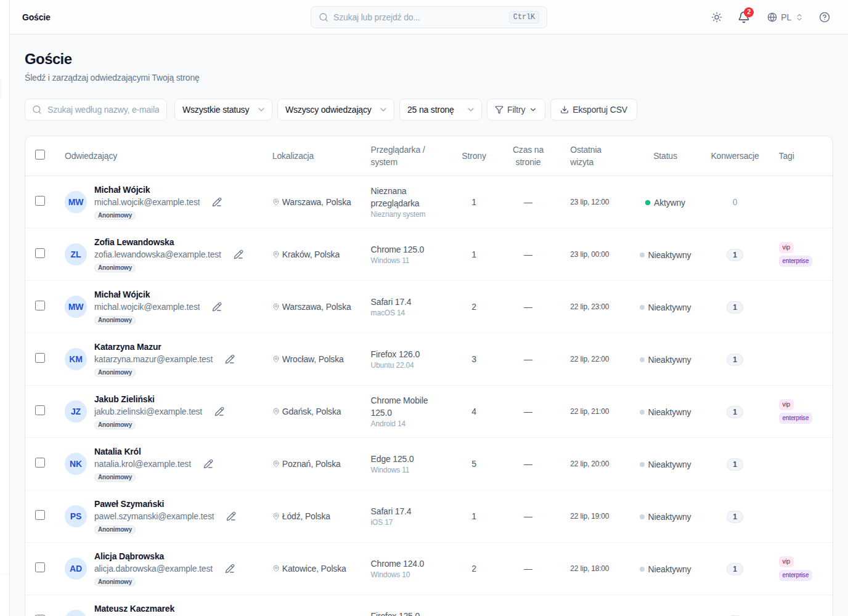Toggle the light/dark theme sun icon
848x616 pixels.
717,17
